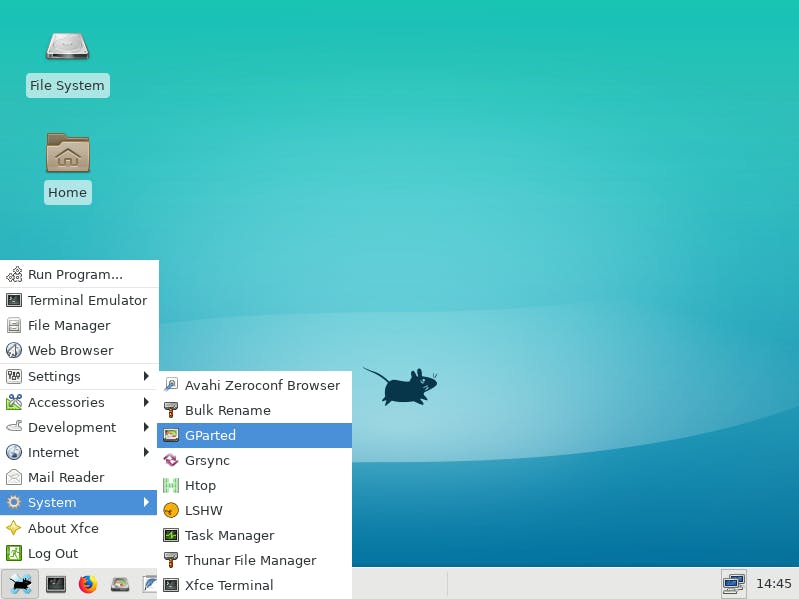Open Htop process viewer
The height and width of the screenshot is (599, 799).
pyautogui.click(x=254, y=485)
